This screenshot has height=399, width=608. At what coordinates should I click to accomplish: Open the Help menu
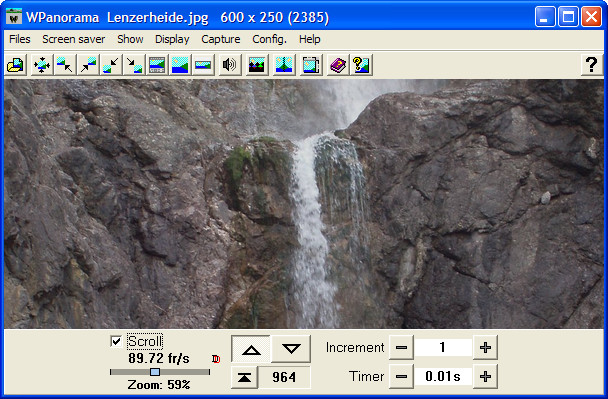click(309, 39)
